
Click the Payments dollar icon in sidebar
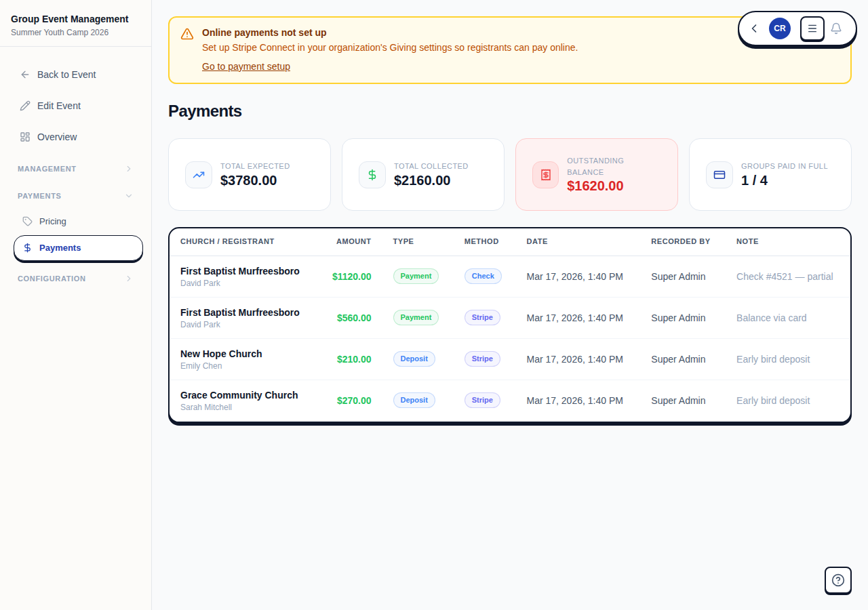click(x=27, y=247)
